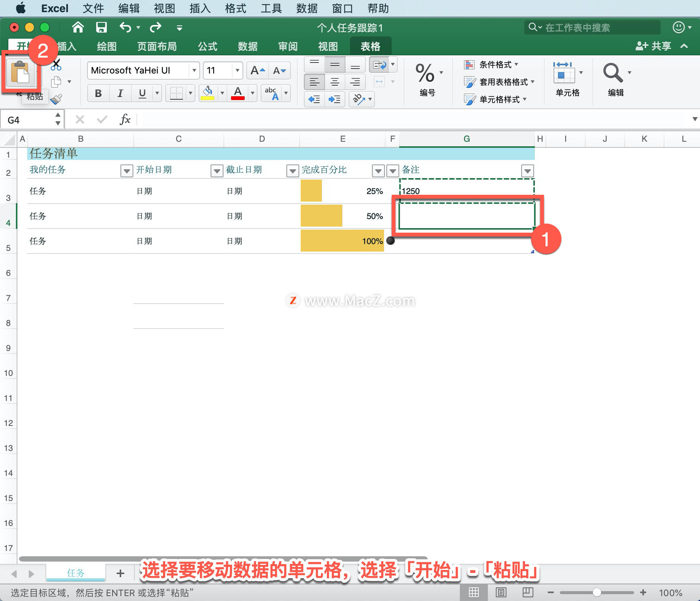Increase indent in the cell
700x601 pixels.
pos(334,99)
